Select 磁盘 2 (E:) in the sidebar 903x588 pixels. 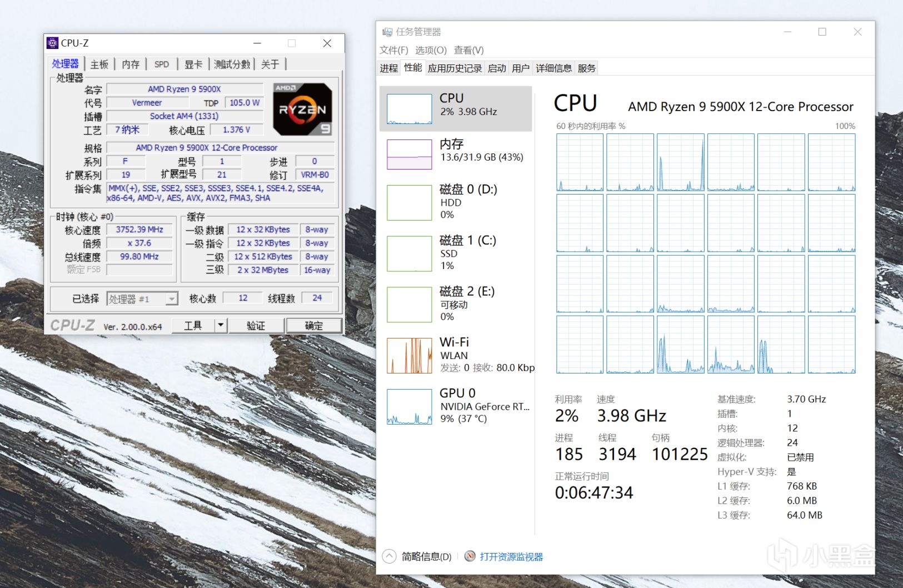pyautogui.click(x=456, y=304)
